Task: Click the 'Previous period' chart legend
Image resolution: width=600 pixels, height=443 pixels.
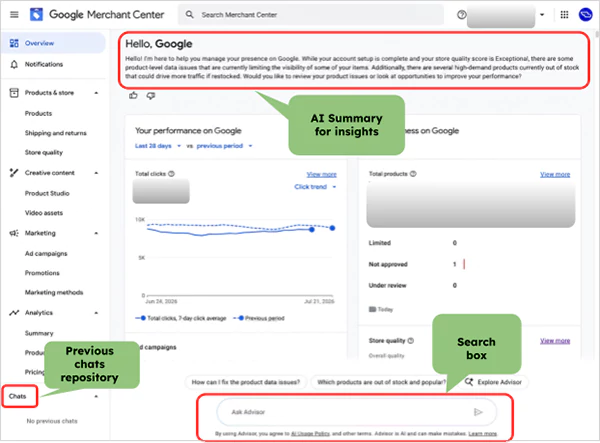Action: click(259, 318)
